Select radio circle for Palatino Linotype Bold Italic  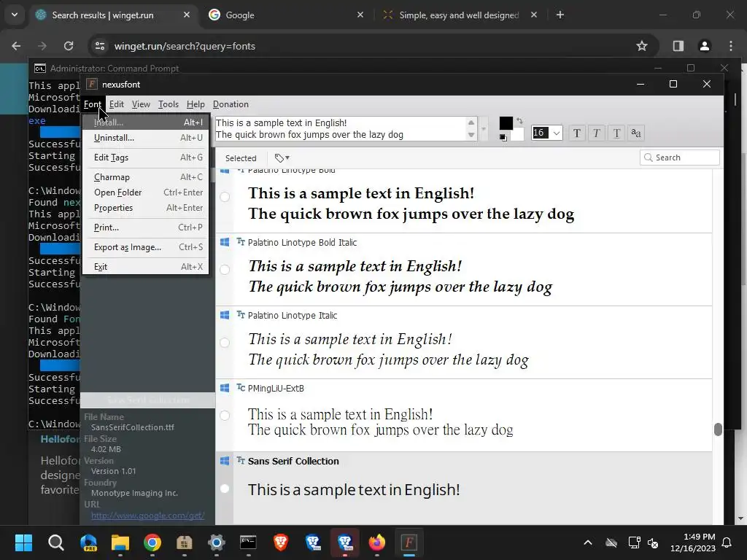point(225,270)
